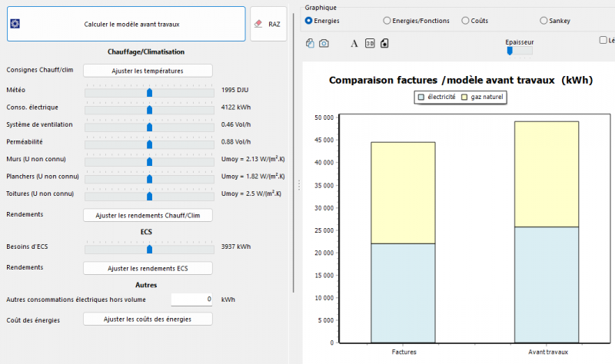Click the chart export page icon

pyautogui.click(x=384, y=44)
